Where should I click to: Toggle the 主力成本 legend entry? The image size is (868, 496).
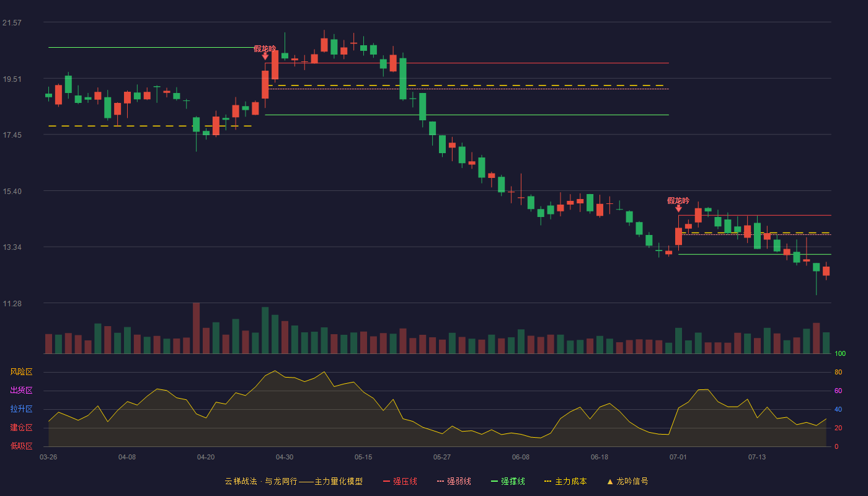[565, 481]
